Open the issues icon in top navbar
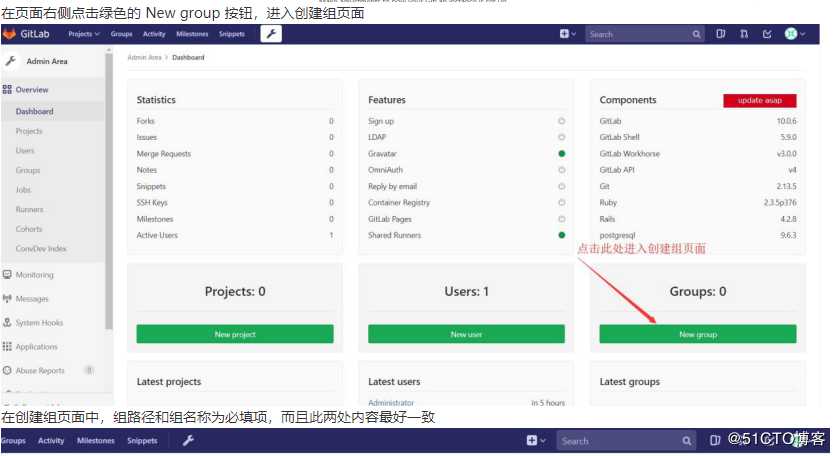Screen dimensions: 836x456 coord(720,34)
